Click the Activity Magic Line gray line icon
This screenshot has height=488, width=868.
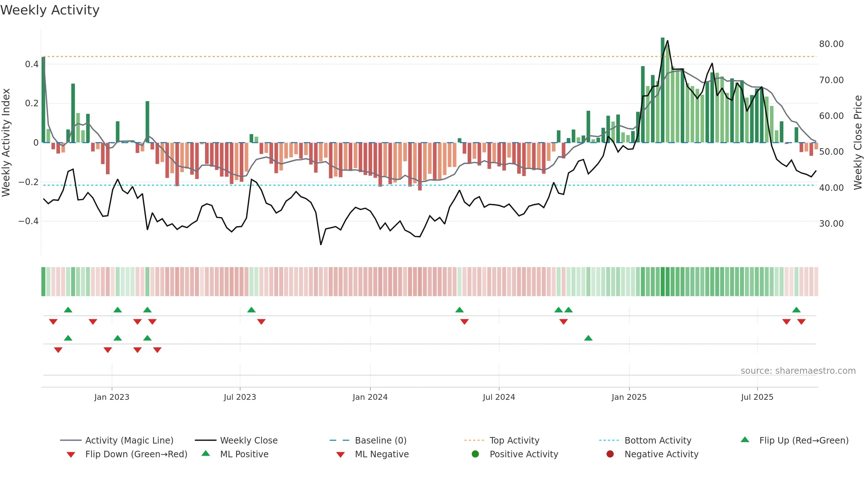tap(71, 440)
